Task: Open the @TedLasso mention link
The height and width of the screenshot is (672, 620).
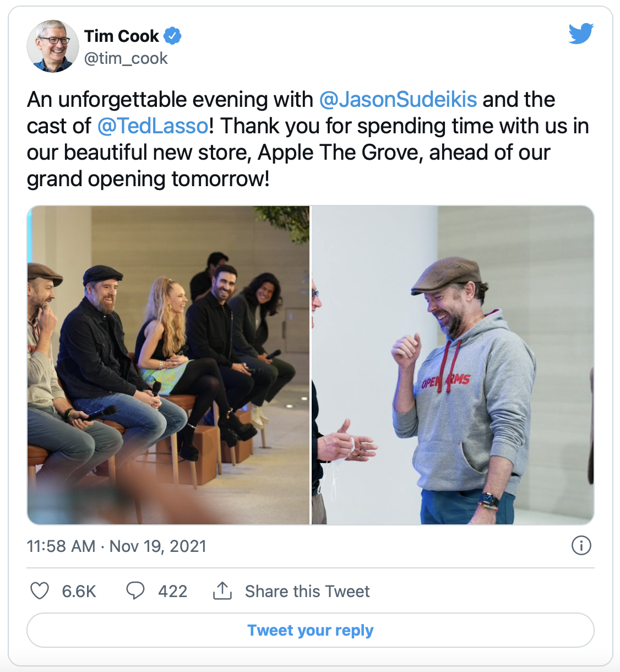Action: click(x=153, y=126)
